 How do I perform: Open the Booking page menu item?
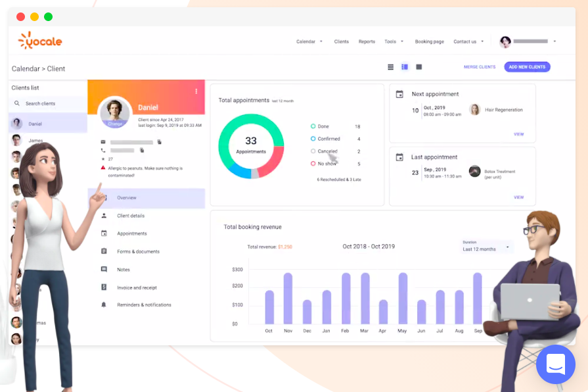[430, 41]
